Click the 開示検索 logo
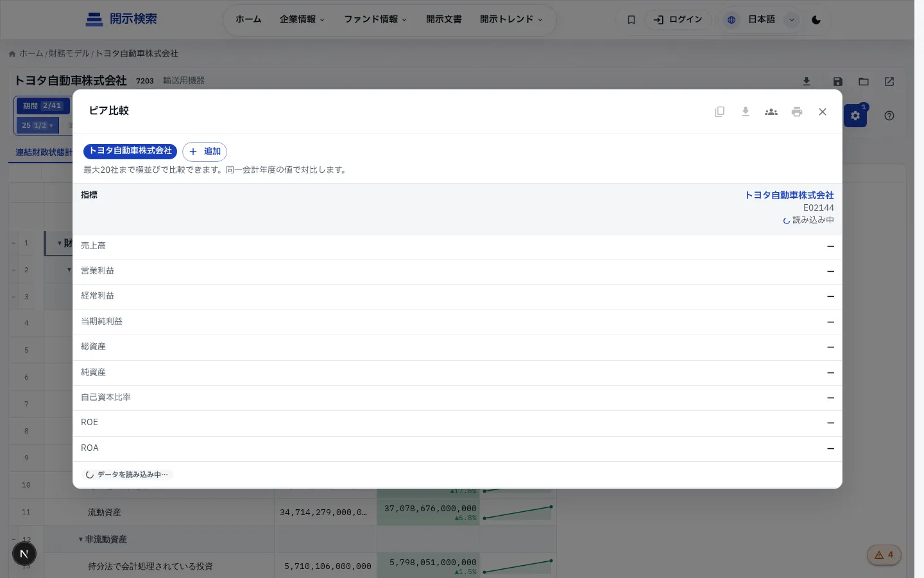The height and width of the screenshot is (578, 924). coord(121,19)
